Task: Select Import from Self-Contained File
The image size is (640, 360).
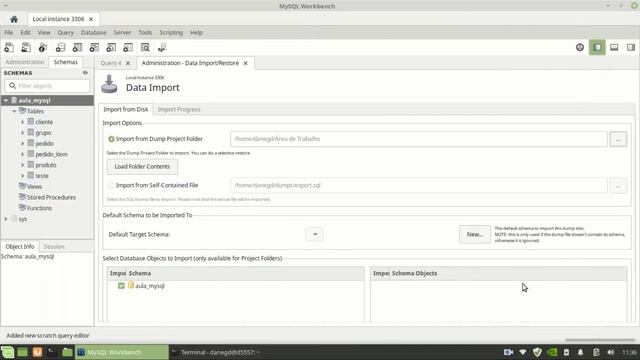Action: [111, 185]
